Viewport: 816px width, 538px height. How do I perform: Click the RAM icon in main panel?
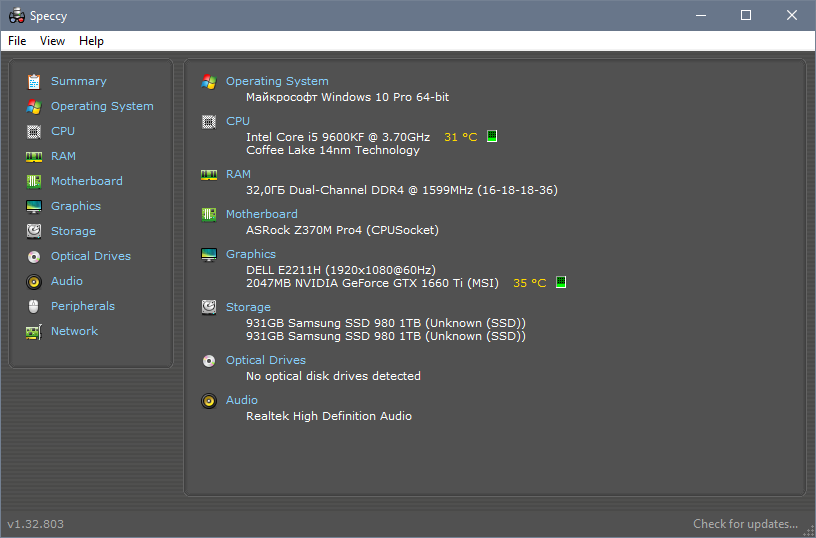[x=209, y=175]
